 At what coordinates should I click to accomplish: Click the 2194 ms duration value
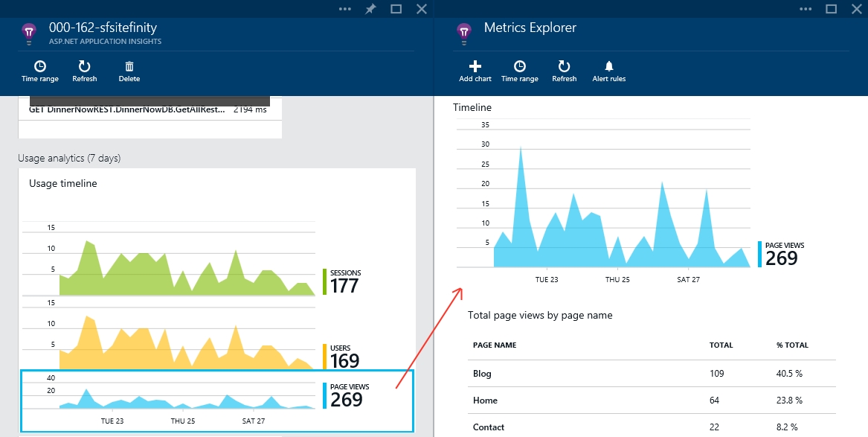pyautogui.click(x=250, y=109)
